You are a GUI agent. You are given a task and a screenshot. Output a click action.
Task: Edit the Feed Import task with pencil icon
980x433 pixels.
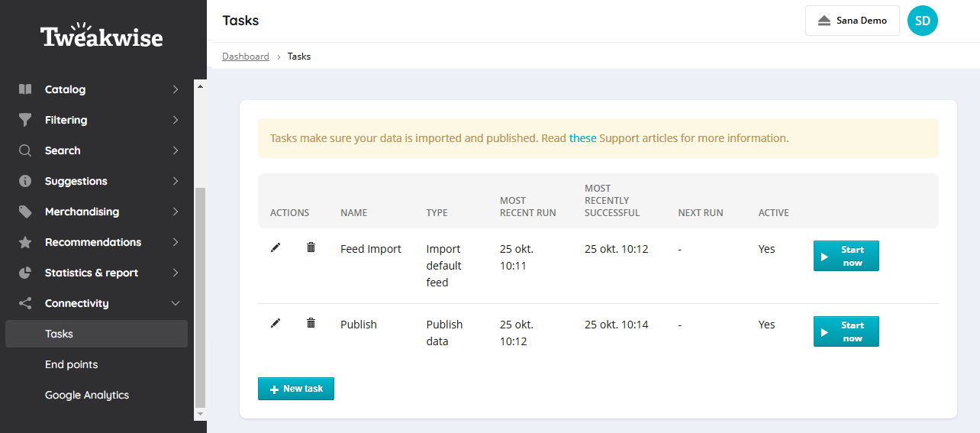tap(276, 247)
